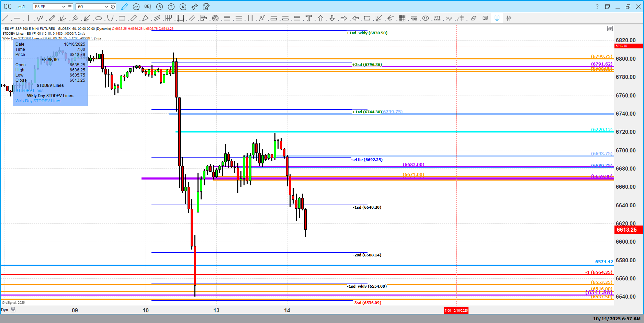Click the red 7:00 10/16/2025 time marker
Screen dimensions: 644x323
[456, 310]
